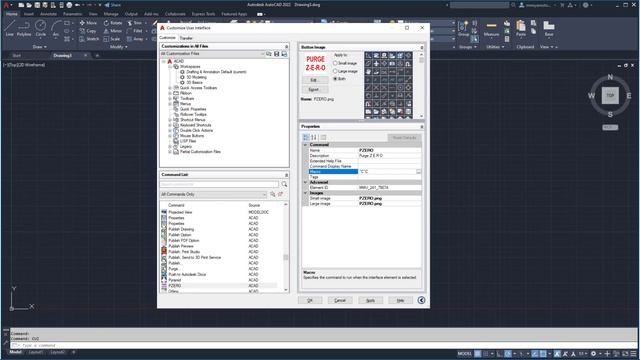Click the TOP face of the ViewCube

click(x=610, y=96)
